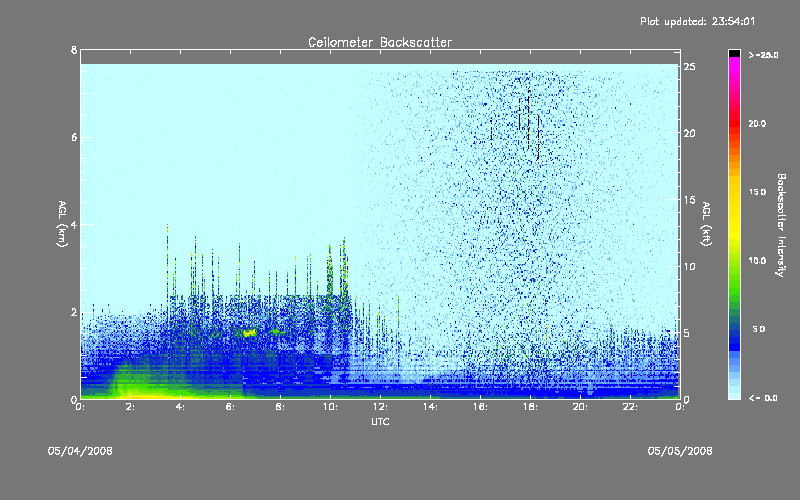The width and height of the screenshot is (800, 500).
Task: Click the 6 km tick label
Action: click(74, 137)
